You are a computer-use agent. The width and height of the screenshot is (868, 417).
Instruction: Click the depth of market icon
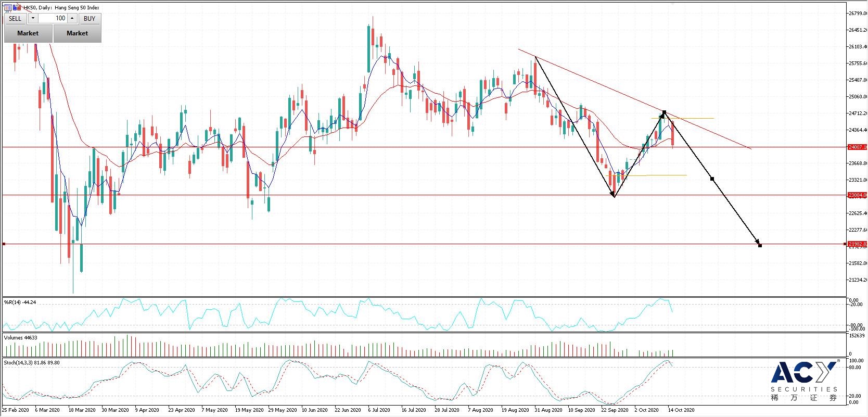(17, 7)
